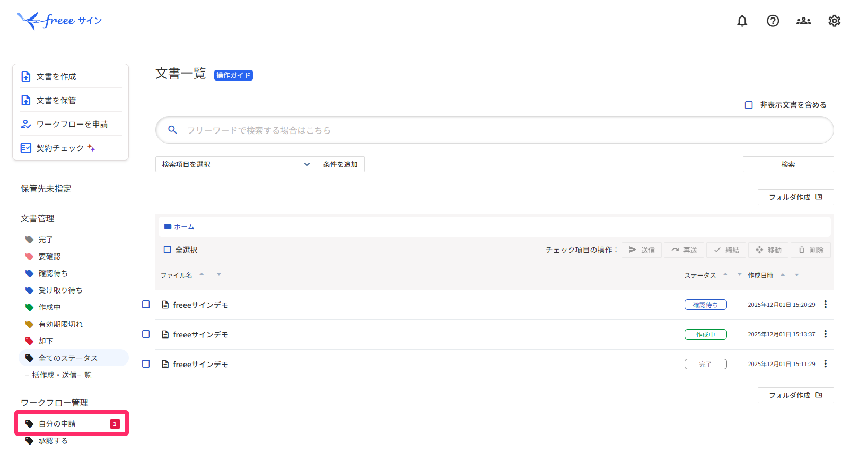
Task: Open 保管先未指定 section
Action: [x=46, y=189]
